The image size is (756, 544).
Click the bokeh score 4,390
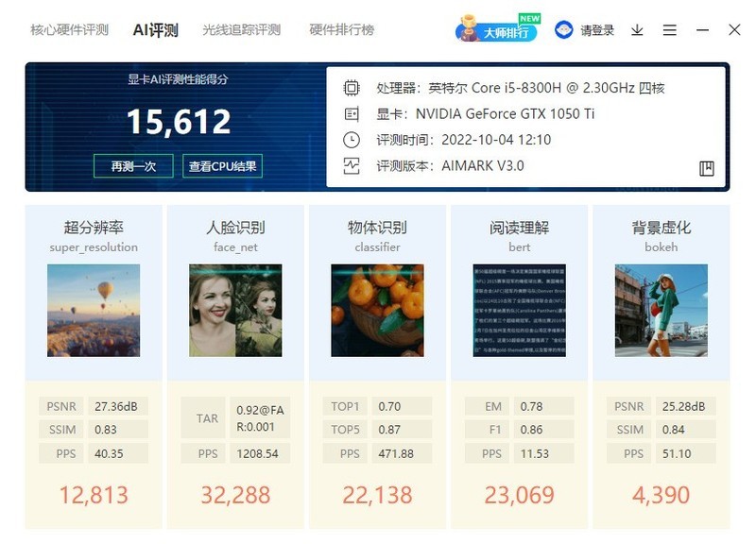662,495
